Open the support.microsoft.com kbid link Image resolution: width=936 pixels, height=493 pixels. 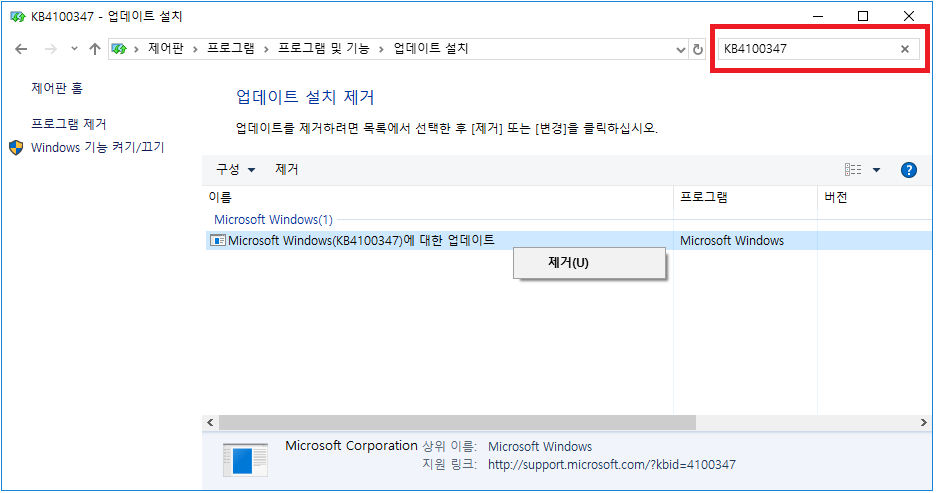click(612, 465)
